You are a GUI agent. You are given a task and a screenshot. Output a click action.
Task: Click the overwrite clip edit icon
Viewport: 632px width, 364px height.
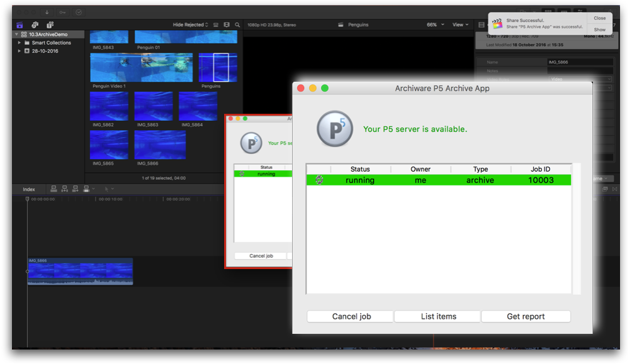pyautogui.click(x=86, y=189)
